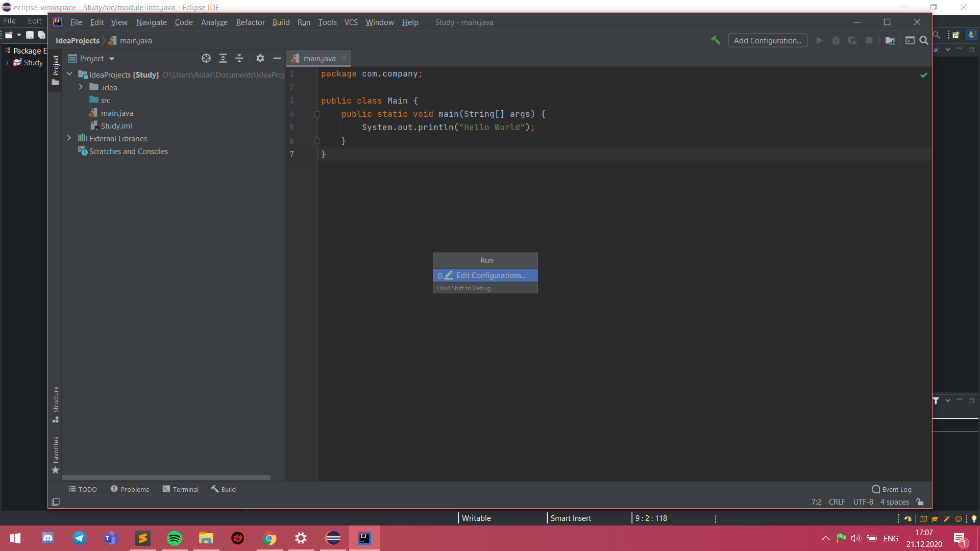
Task: Click the Add Configuration button
Action: coord(768,41)
